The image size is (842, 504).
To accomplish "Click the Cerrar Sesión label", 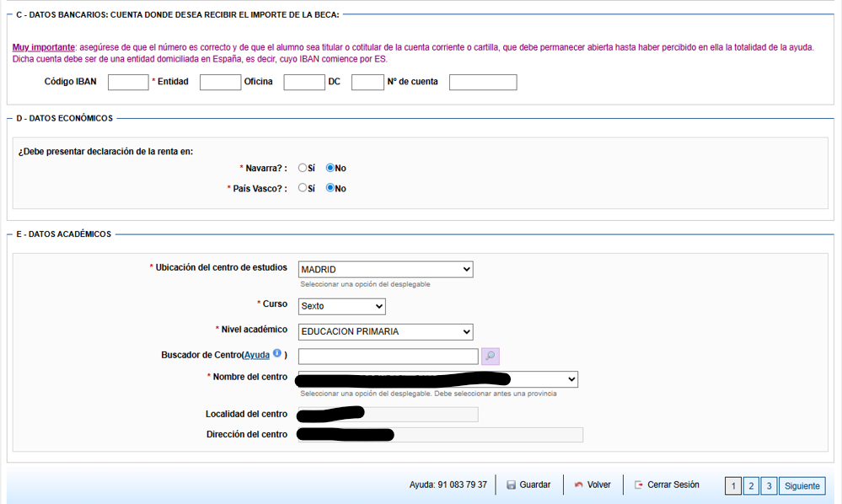I will 673,485.
